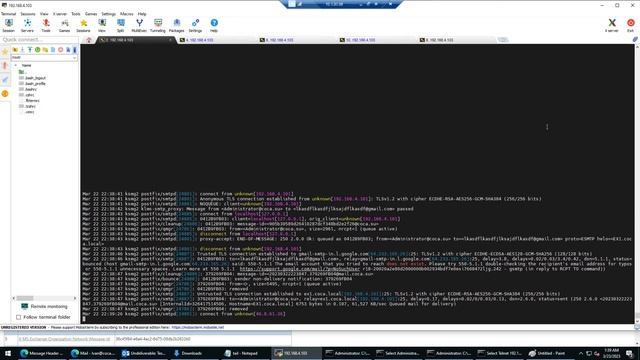
Task: Open the Windows Start button
Action: pyautogui.click(x=7, y=353)
